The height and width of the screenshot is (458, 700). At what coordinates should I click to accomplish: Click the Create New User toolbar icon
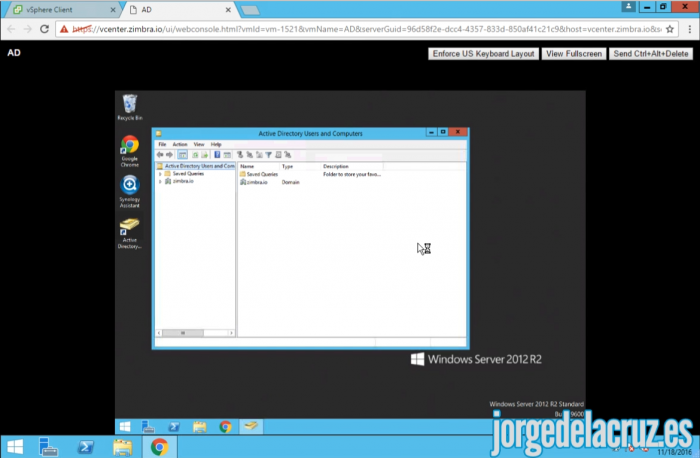click(x=240, y=155)
